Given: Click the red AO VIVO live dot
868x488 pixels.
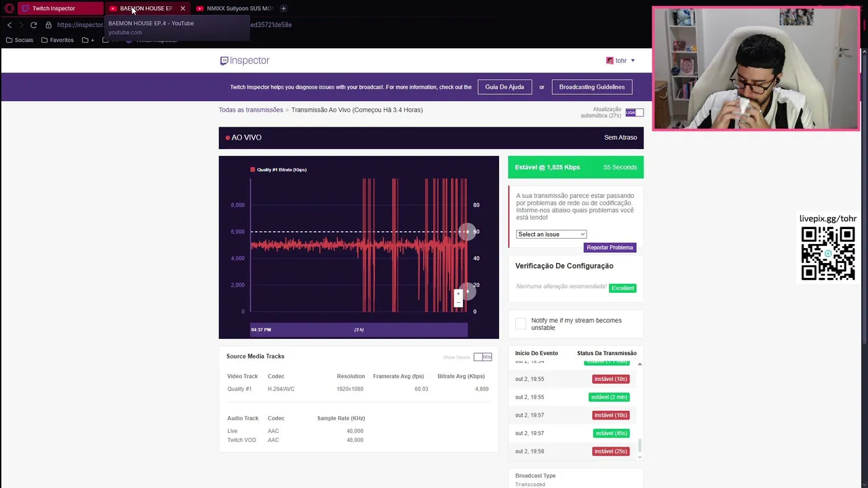Looking at the screenshot, I should (x=228, y=138).
